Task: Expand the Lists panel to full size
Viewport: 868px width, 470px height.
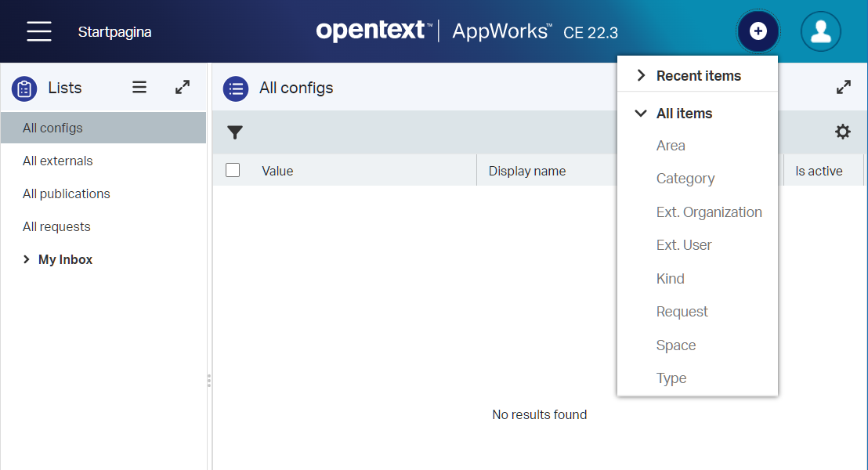Action: click(x=183, y=88)
